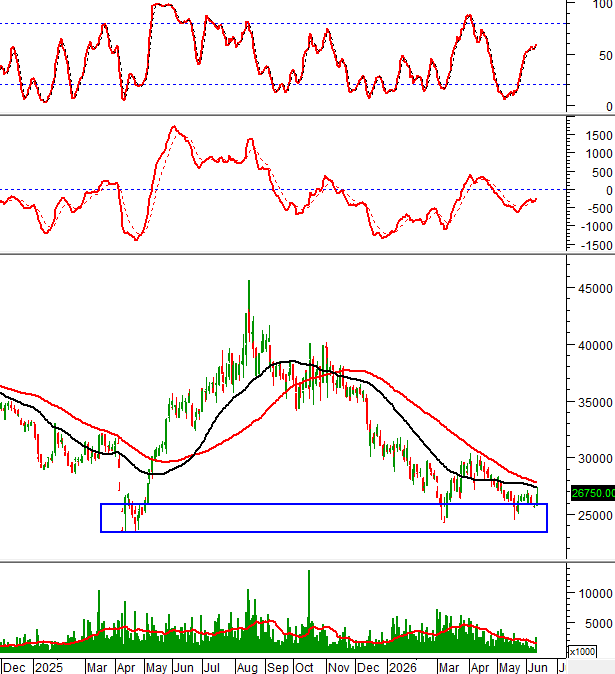Select the Mar marker right after 2026

pos(449,668)
